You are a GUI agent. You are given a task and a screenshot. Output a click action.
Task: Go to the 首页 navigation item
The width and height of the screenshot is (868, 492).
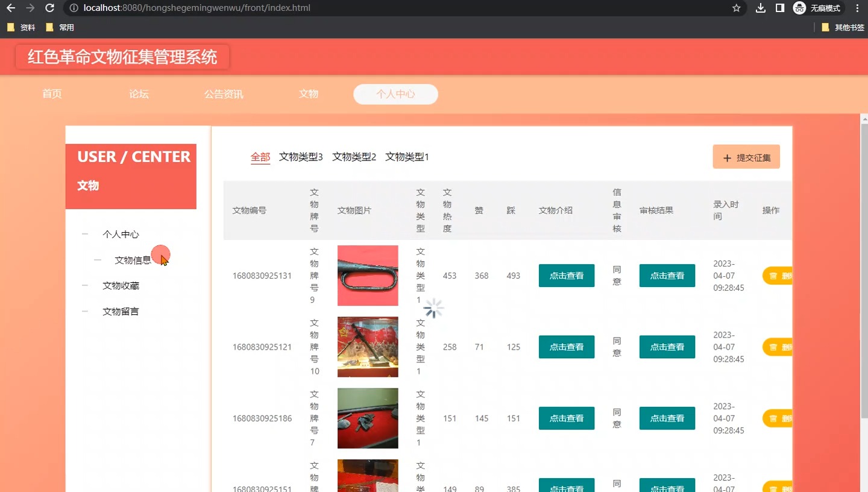[x=52, y=94]
